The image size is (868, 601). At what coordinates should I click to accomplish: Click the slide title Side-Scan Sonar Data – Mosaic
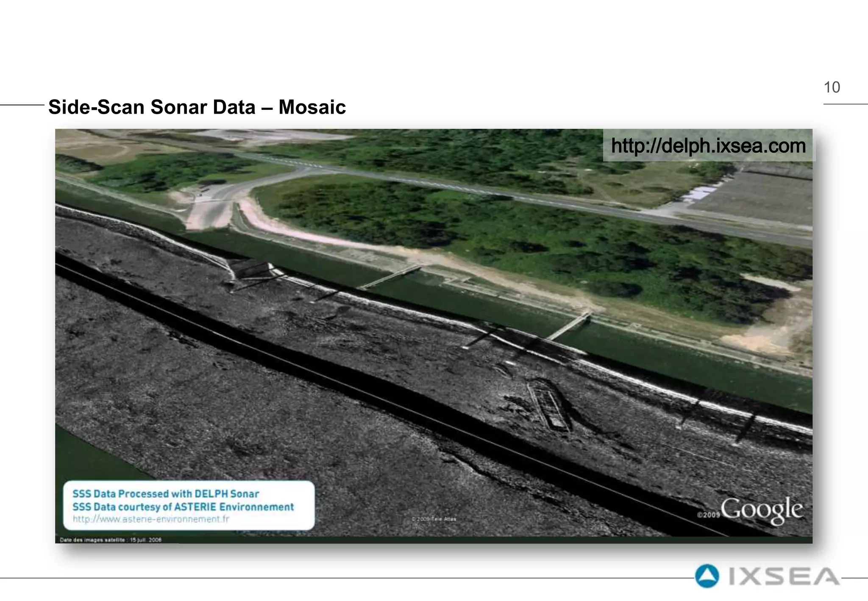197,107
